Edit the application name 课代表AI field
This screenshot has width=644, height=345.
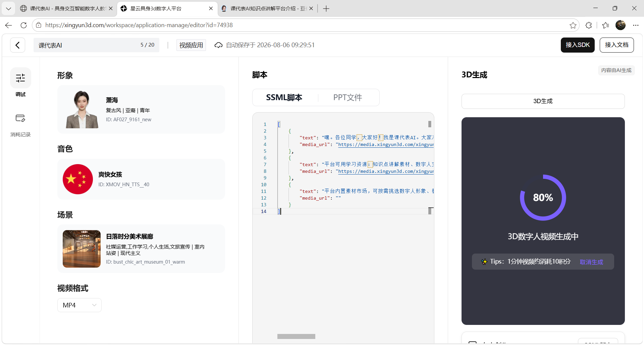click(x=96, y=45)
